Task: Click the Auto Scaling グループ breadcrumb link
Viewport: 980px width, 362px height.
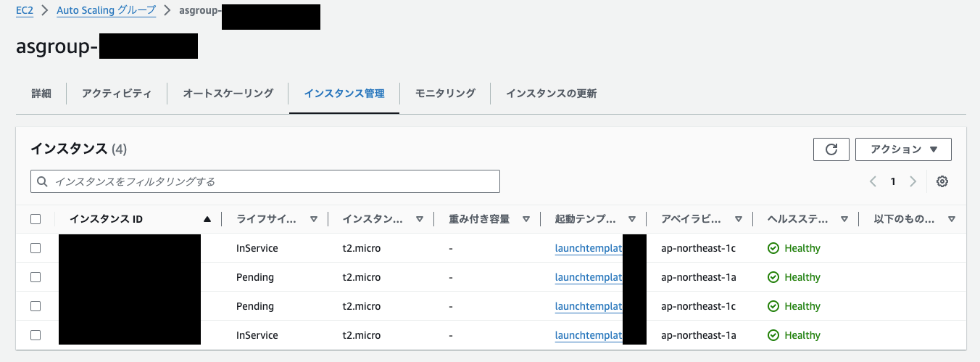Action: [107, 12]
